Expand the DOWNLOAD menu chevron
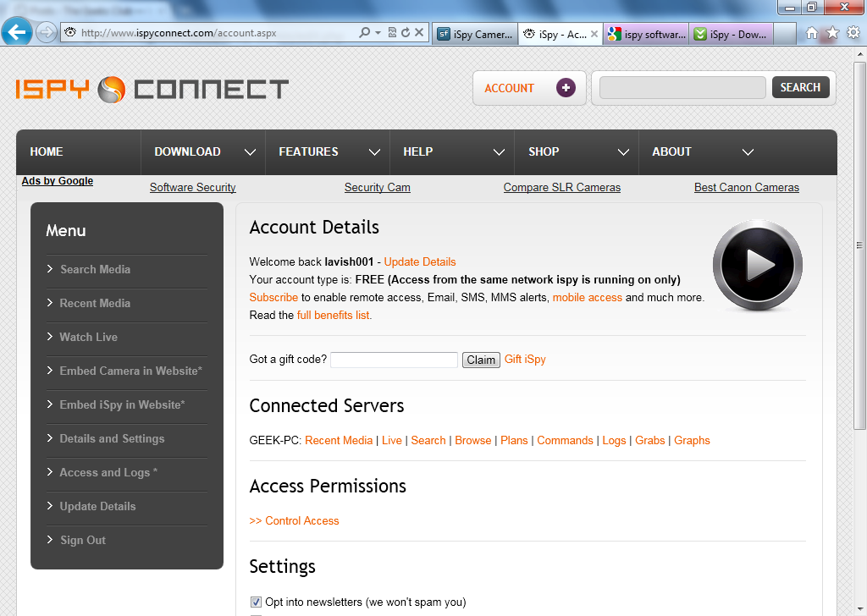This screenshot has width=867, height=616. click(250, 152)
